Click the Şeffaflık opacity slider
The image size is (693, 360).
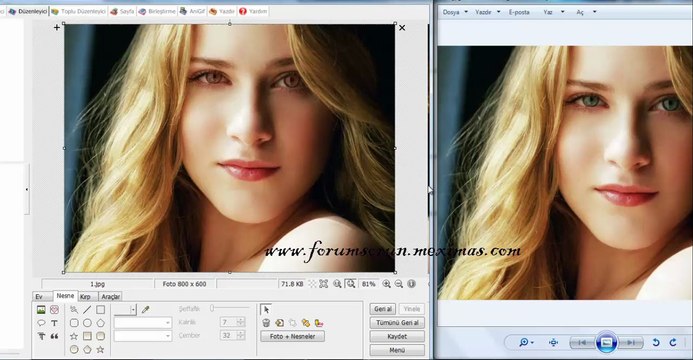(x=230, y=308)
